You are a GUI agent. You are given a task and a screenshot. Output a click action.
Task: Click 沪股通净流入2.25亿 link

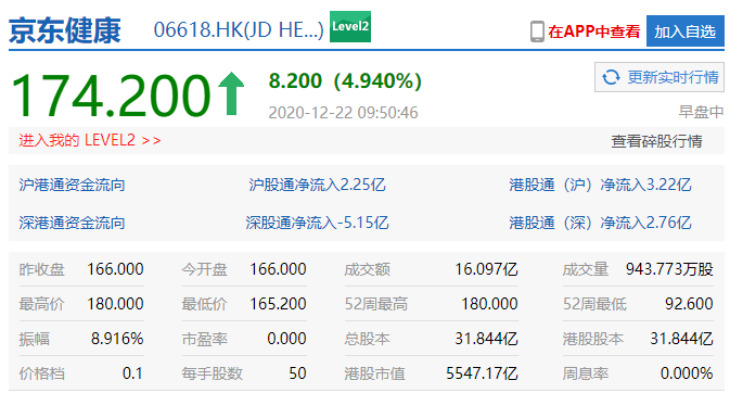coord(317,185)
